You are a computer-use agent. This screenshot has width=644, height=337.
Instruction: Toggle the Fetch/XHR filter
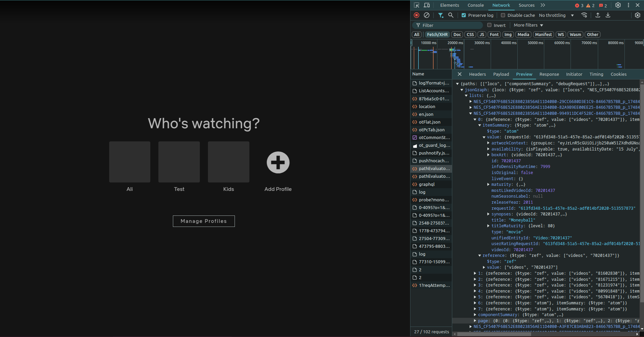(x=437, y=35)
